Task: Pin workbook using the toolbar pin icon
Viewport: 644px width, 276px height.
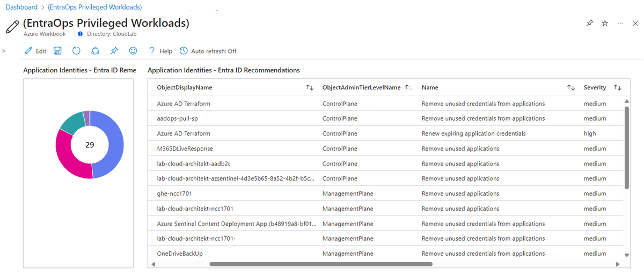Action: click(x=114, y=51)
